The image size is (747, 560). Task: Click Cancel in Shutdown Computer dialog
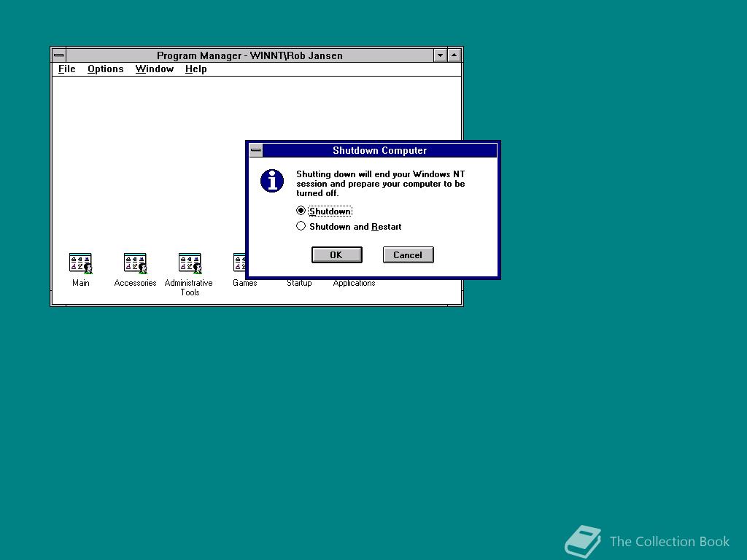pos(409,254)
